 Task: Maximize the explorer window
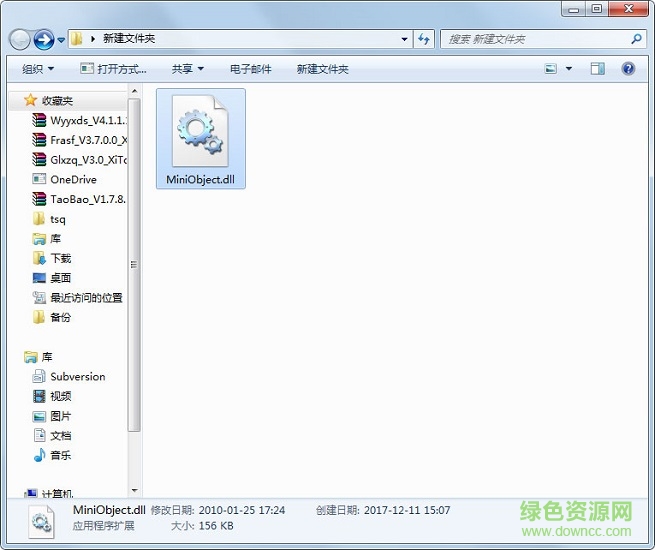tap(597, 9)
